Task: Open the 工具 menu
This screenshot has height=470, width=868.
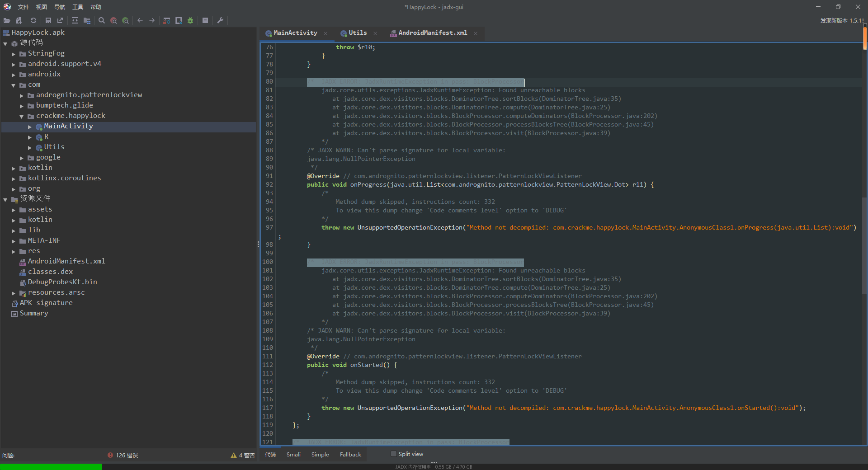Action: point(78,7)
